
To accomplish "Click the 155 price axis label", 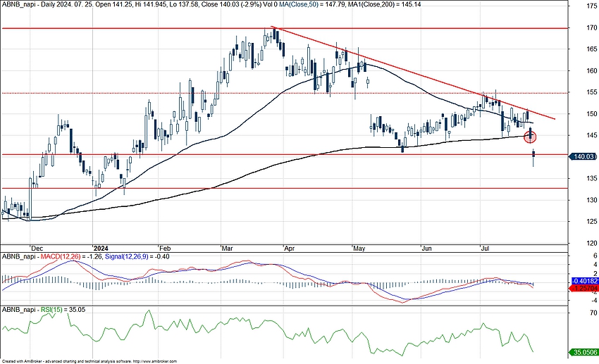I will (x=592, y=92).
